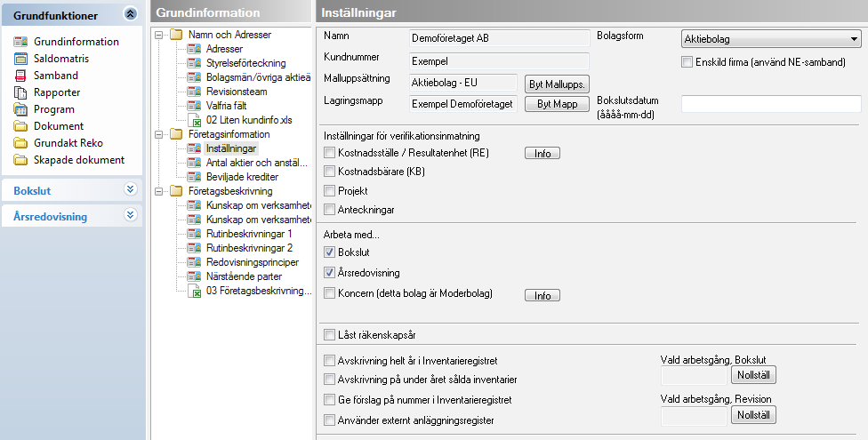Click Vald arbetsgång, Revision field

pyautogui.click(x=695, y=416)
